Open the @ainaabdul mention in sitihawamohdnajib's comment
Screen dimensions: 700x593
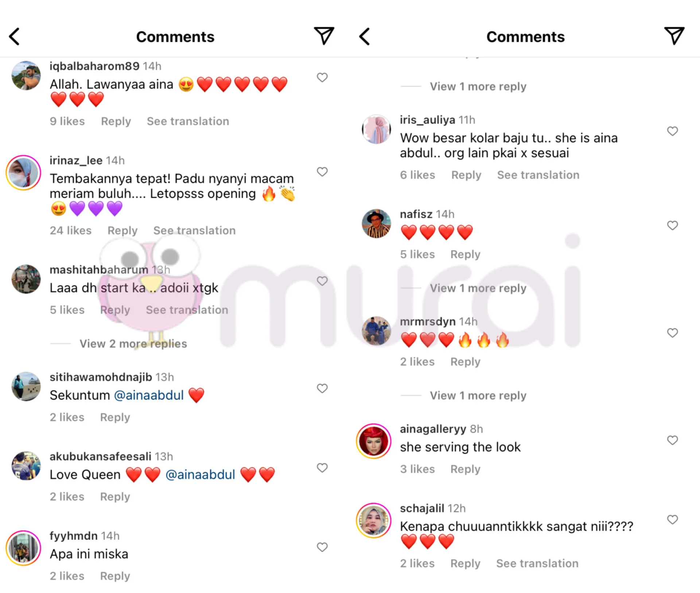point(149,395)
